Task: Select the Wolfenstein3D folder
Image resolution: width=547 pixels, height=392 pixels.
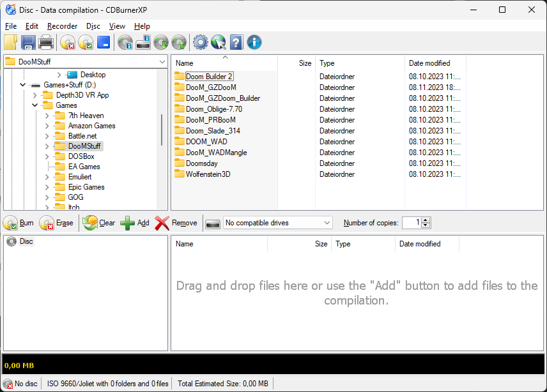Action: [x=208, y=174]
